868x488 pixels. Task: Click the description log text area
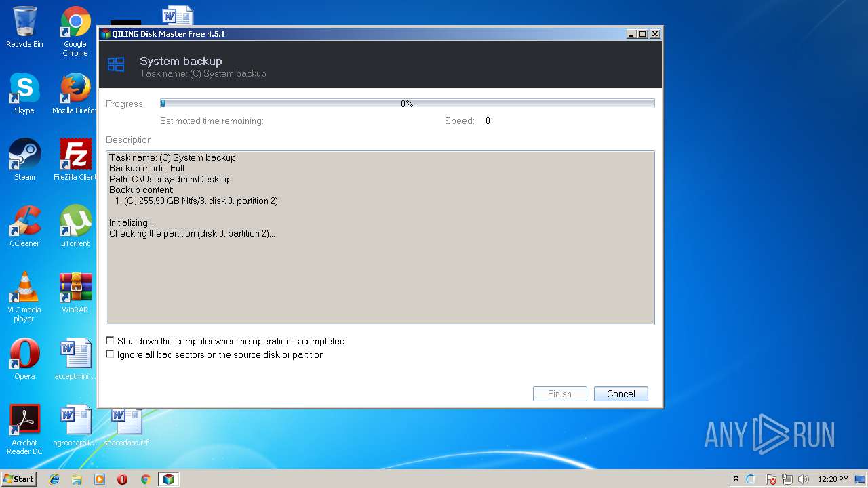pos(380,238)
